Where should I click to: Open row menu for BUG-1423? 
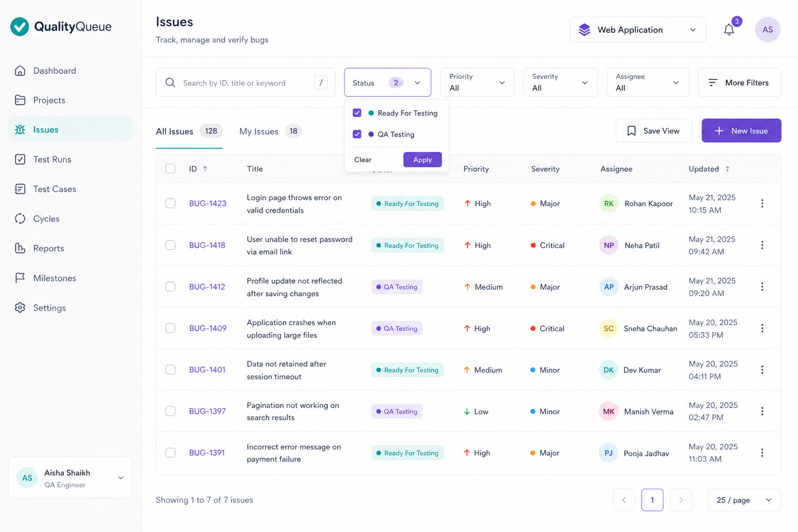[762, 204]
